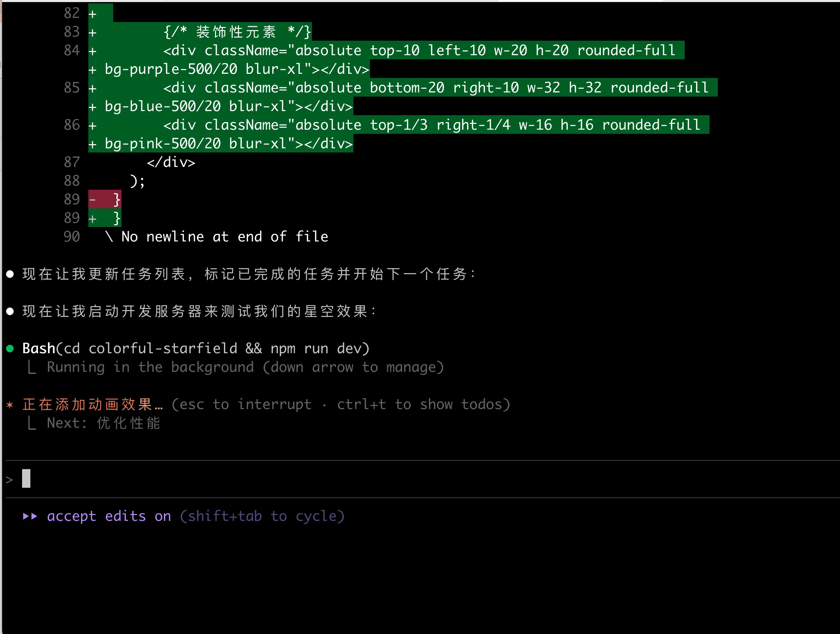Click the green bullet beside Bash command

(x=10, y=348)
